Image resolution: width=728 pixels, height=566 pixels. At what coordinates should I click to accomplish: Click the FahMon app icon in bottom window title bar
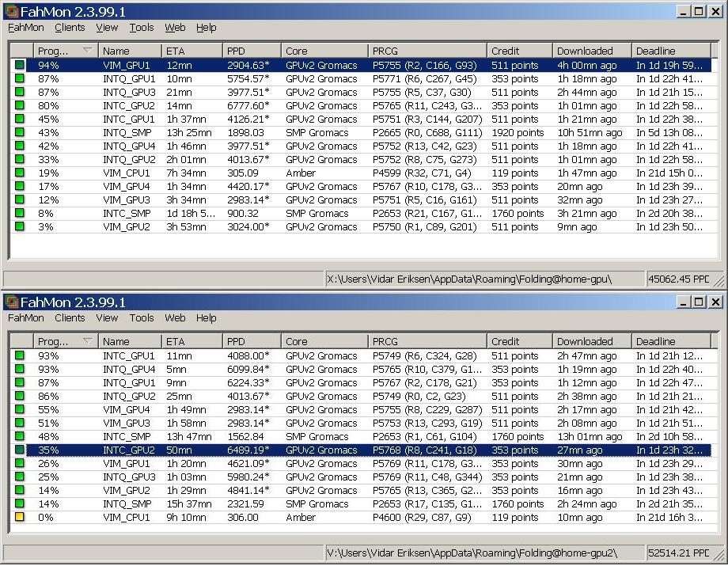pyautogui.click(x=11, y=302)
